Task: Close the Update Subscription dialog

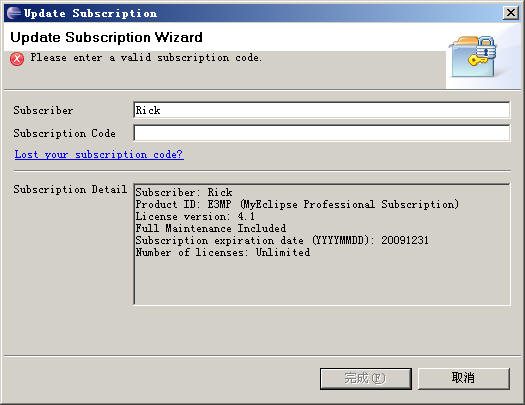Action: (x=511, y=13)
